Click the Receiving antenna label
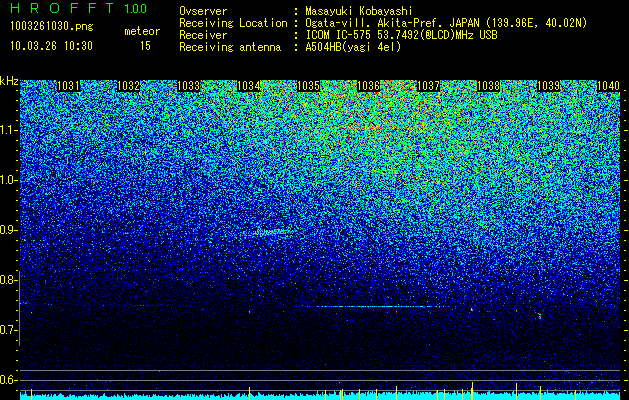 pyautogui.click(x=230, y=47)
